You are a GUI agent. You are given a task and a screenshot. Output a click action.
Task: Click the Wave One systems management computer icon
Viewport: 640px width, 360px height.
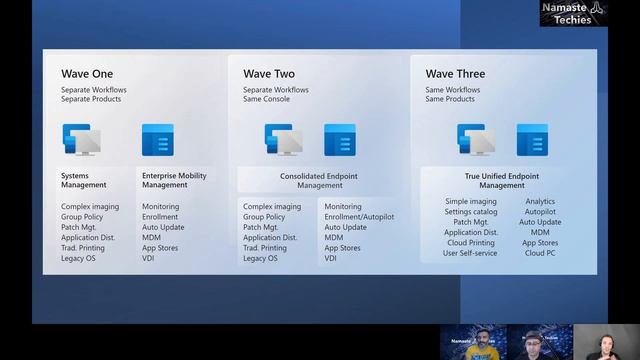click(x=82, y=140)
